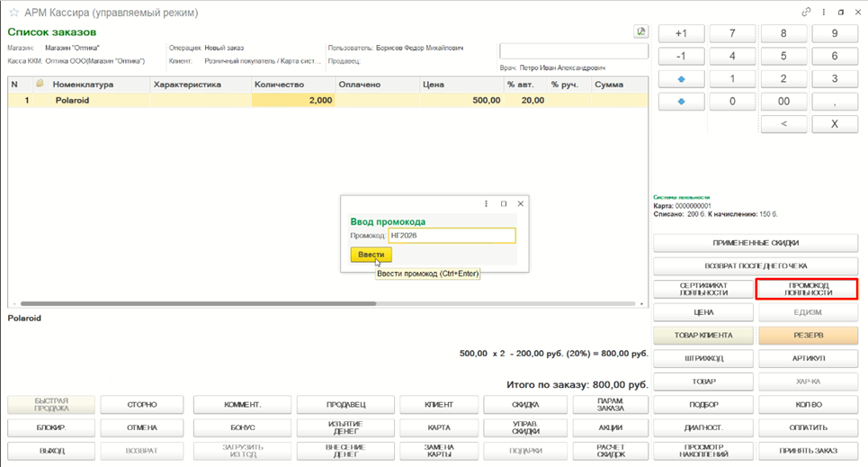This screenshot has height=467, width=868.
Task: Click the Ввести button in promo dialog
Action: tap(371, 255)
